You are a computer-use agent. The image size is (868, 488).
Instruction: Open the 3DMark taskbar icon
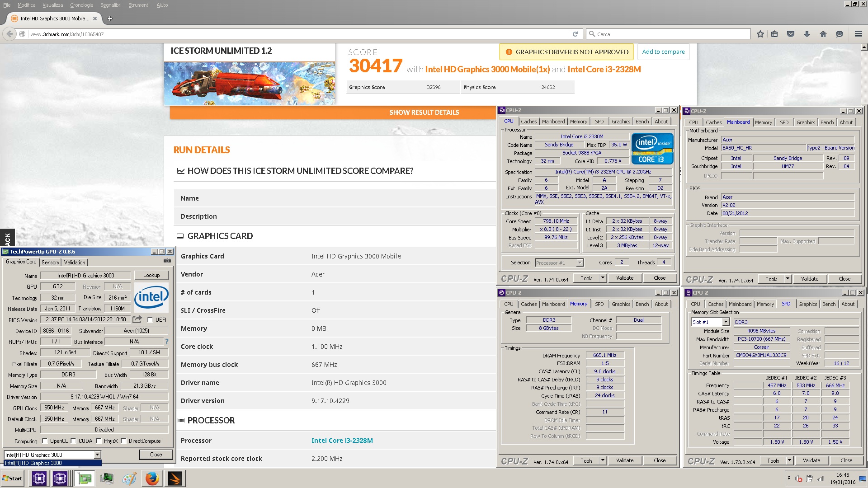tap(175, 478)
